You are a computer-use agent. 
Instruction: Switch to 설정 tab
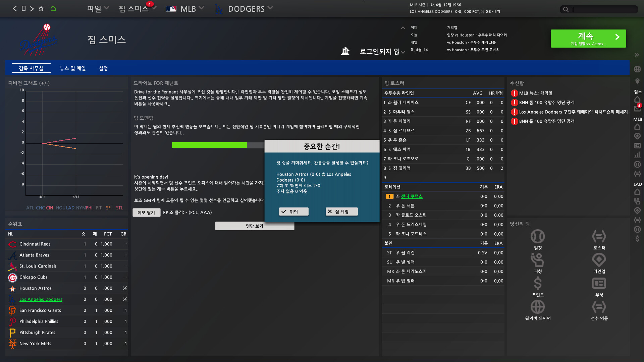click(x=103, y=68)
